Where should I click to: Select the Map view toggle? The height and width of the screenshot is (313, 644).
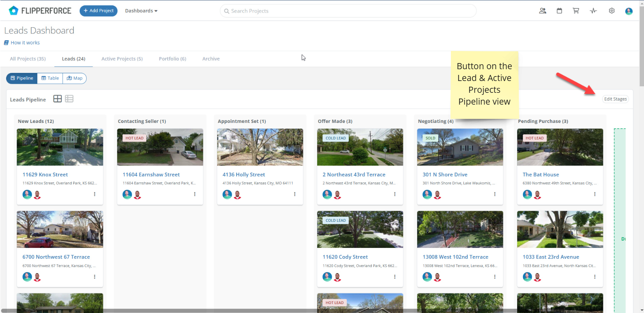[x=74, y=78]
